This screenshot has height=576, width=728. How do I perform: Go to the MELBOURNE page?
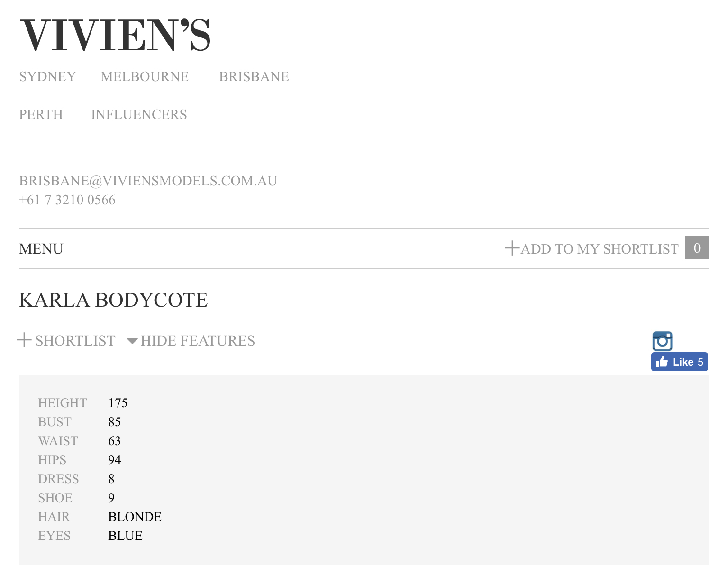point(145,76)
